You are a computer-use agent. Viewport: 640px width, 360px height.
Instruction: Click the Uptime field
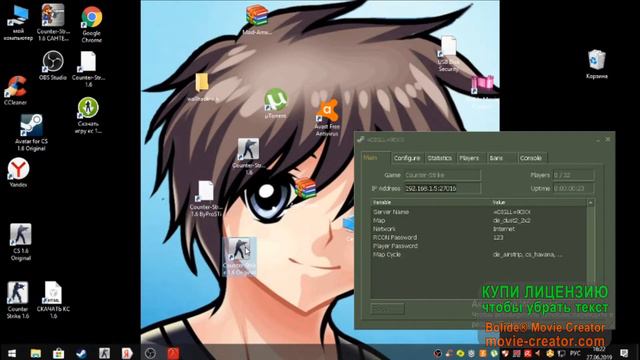click(x=573, y=188)
